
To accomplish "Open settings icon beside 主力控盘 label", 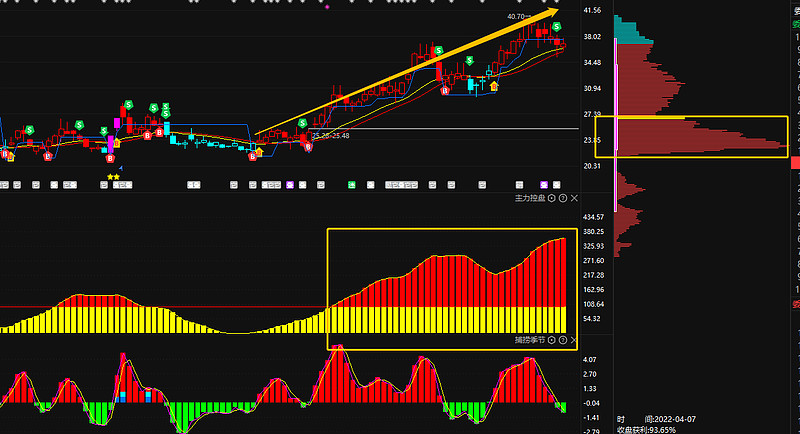I will tap(551, 199).
